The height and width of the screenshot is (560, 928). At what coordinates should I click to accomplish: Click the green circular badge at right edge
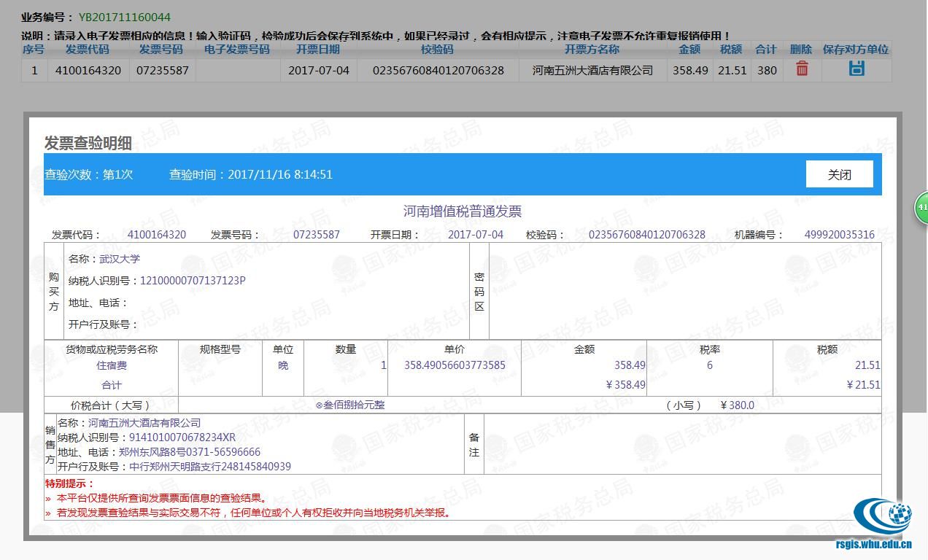pyautogui.click(x=921, y=207)
